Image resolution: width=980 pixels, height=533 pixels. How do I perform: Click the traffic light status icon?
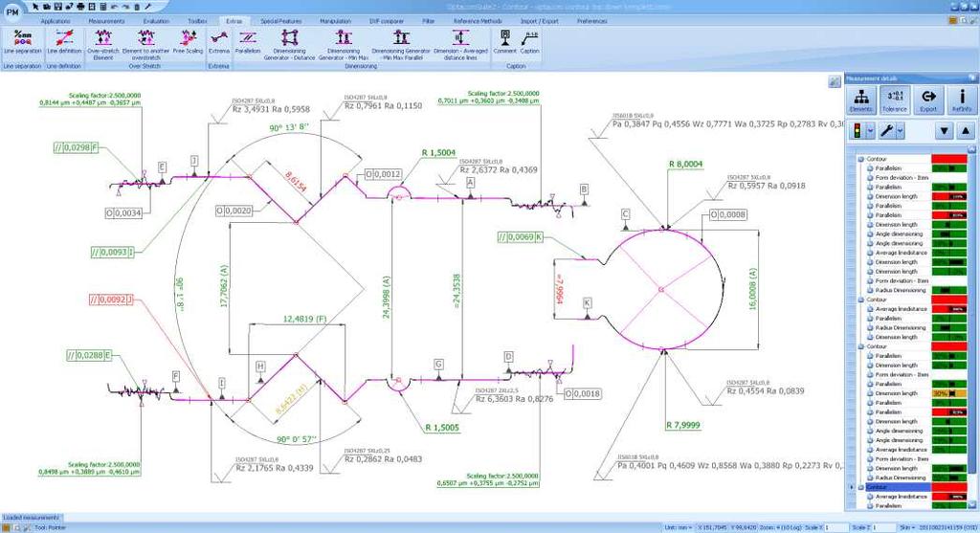[857, 130]
